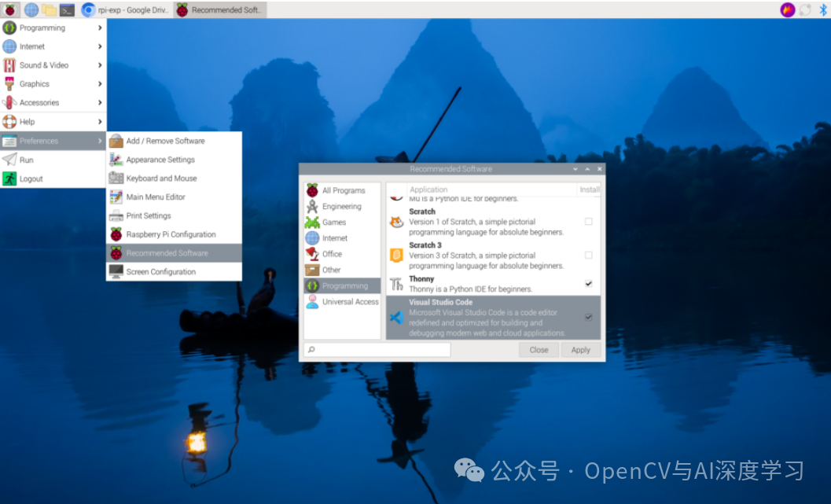Click the Games space invader category icon

[x=312, y=222]
